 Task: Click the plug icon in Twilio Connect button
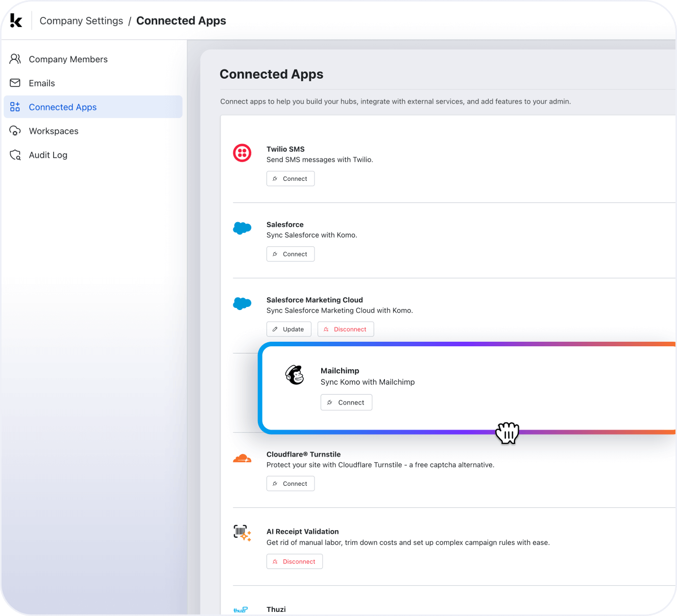[275, 179]
